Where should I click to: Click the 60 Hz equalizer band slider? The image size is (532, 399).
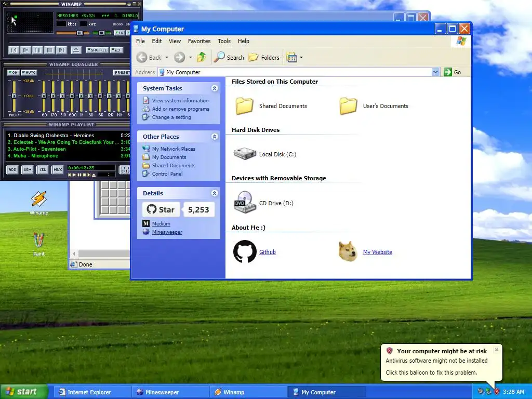(44, 96)
